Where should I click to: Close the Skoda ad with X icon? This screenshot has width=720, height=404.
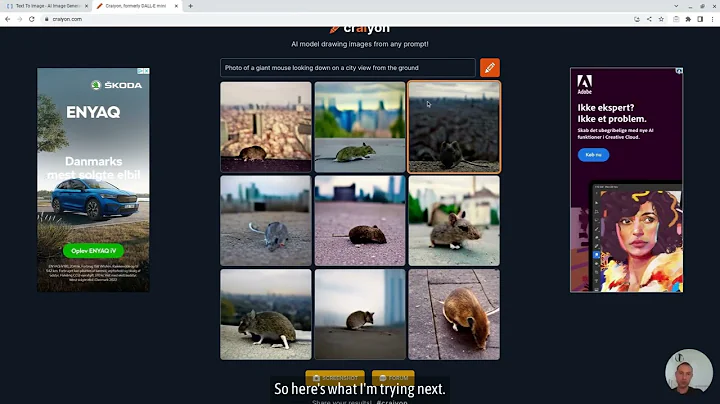coord(146,71)
